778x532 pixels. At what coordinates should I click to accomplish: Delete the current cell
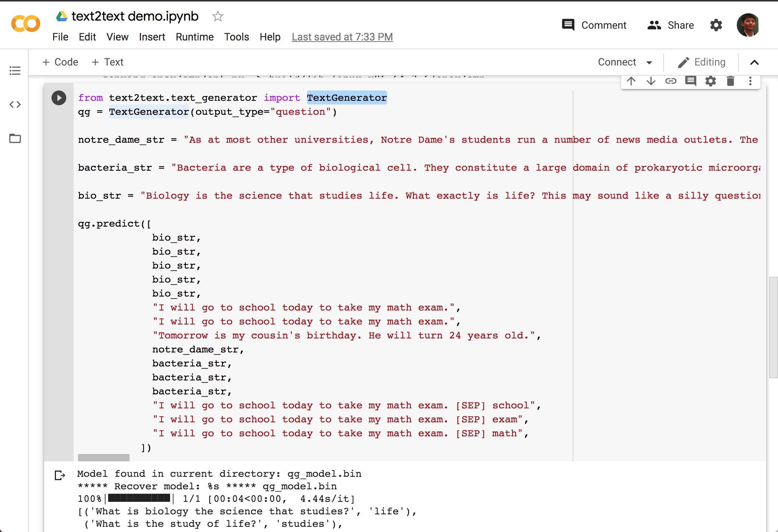tap(731, 81)
